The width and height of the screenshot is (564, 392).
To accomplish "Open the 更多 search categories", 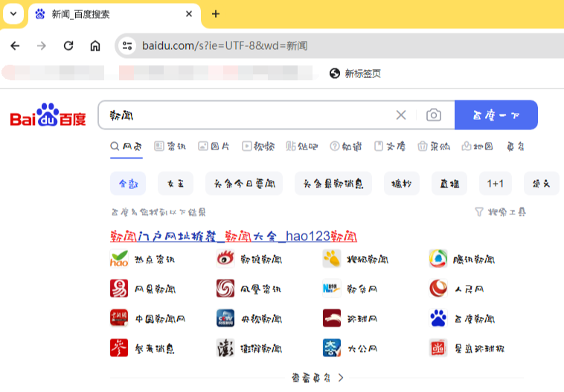I will tap(516, 147).
